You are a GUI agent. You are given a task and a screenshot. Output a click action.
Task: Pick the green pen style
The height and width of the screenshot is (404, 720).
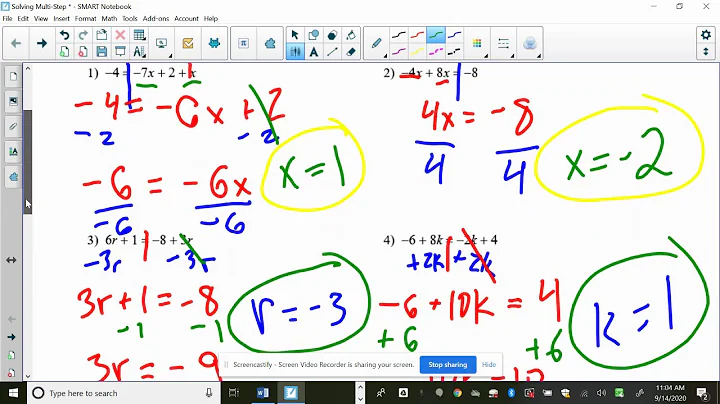(436, 35)
